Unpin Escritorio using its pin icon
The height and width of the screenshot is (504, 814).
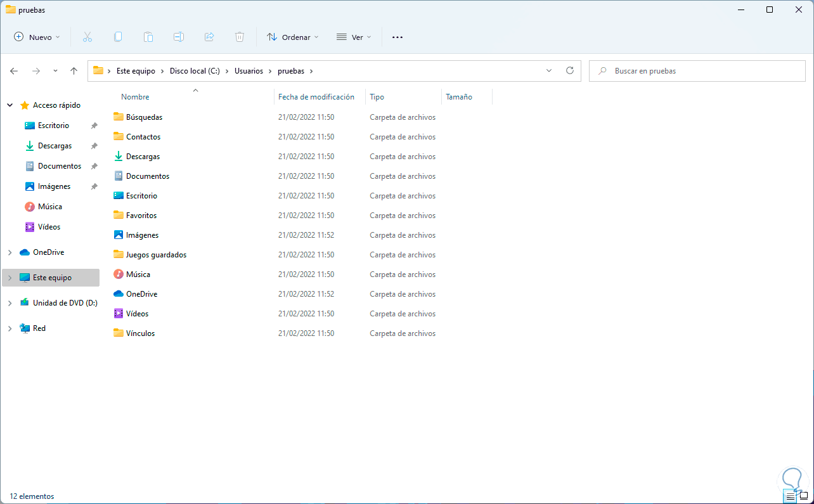click(x=94, y=126)
